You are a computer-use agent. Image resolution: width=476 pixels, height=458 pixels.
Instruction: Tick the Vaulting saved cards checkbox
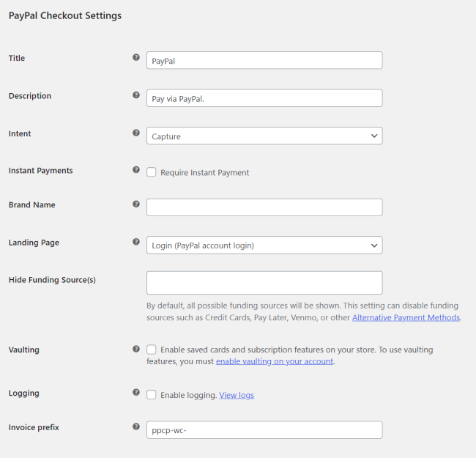(x=152, y=350)
